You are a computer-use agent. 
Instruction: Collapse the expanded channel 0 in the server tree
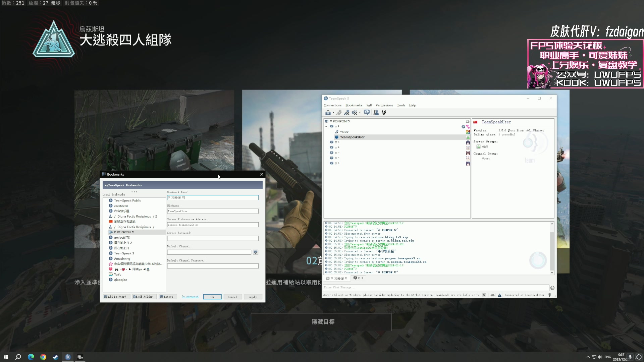point(326,127)
